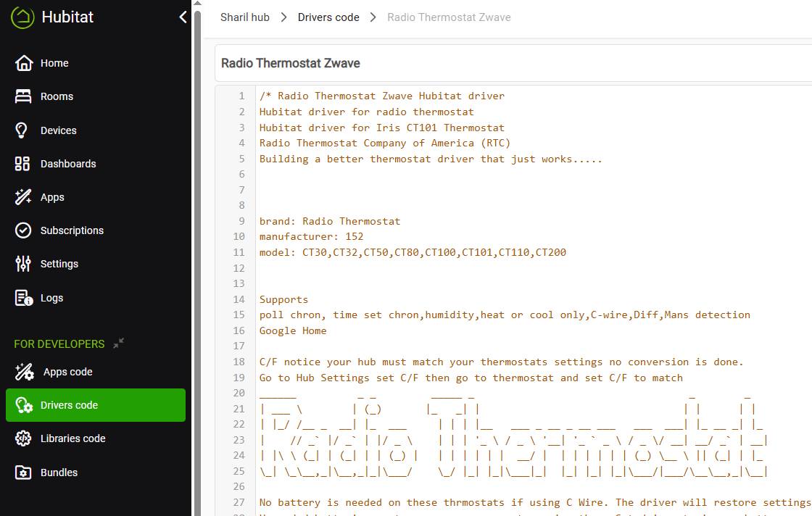Collapse the For Developers section arrows
Image resolution: width=812 pixels, height=516 pixels.
coord(119,343)
